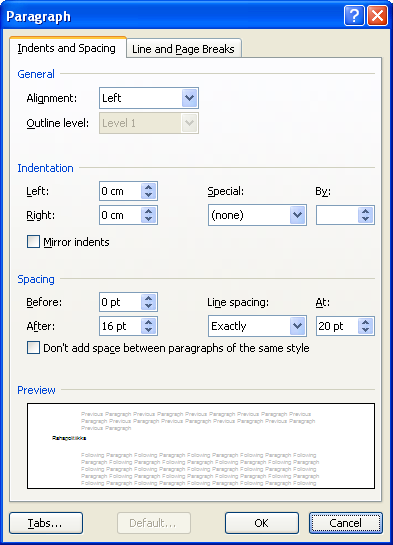Decrease the By indentation value arrow
Screen dimensions: 393x545
(365, 219)
